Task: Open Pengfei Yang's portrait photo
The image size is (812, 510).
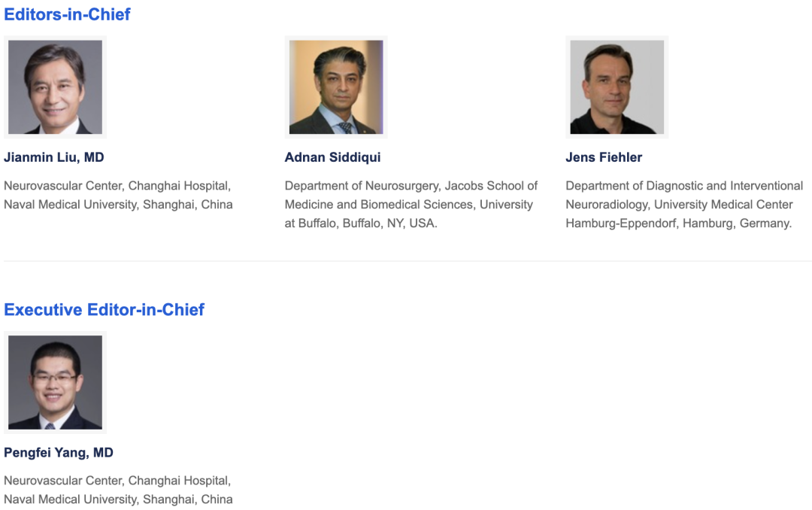Action: tap(55, 382)
